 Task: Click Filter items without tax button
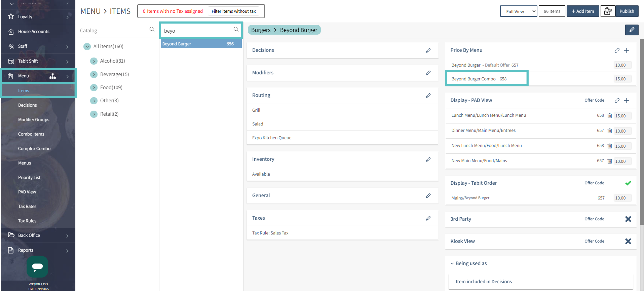233,11
